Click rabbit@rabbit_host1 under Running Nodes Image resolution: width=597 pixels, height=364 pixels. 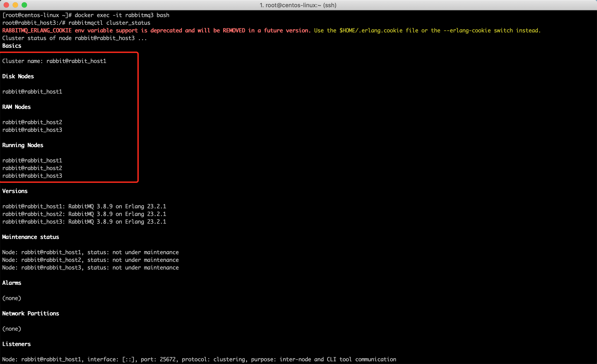(32, 160)
